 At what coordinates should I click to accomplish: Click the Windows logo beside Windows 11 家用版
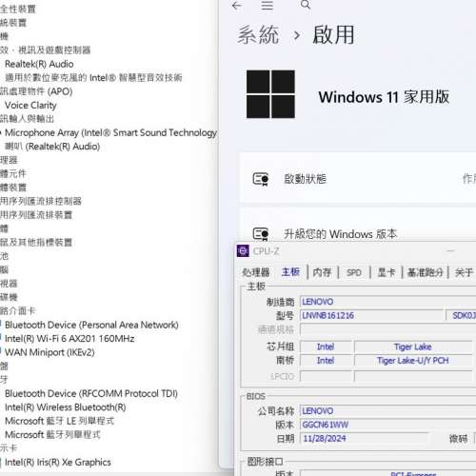(x=270, y=94)
